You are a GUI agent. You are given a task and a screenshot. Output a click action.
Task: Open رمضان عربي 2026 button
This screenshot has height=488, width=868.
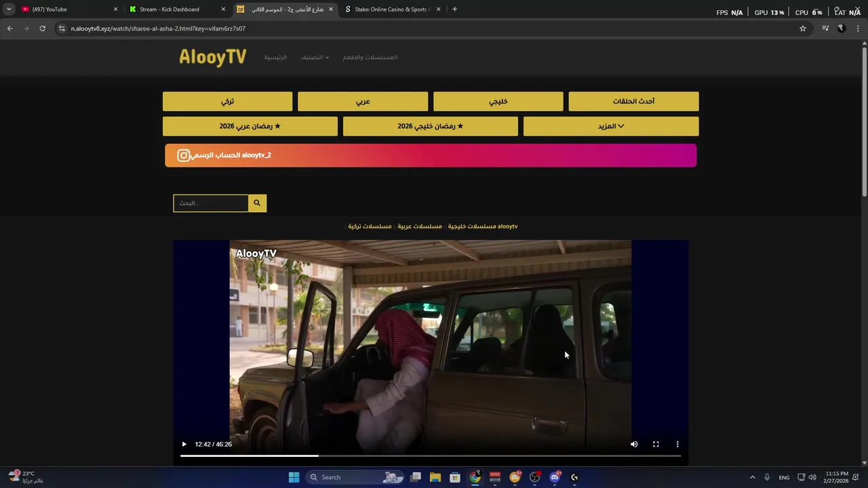250,126
